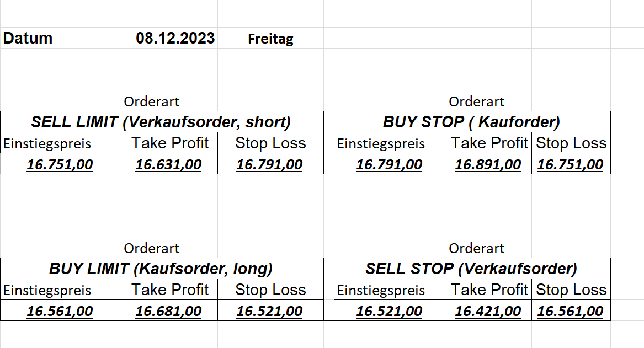Click the date cell 08.12.2023
The height and width of the screenshot is (348, 644).
(175, 39)
